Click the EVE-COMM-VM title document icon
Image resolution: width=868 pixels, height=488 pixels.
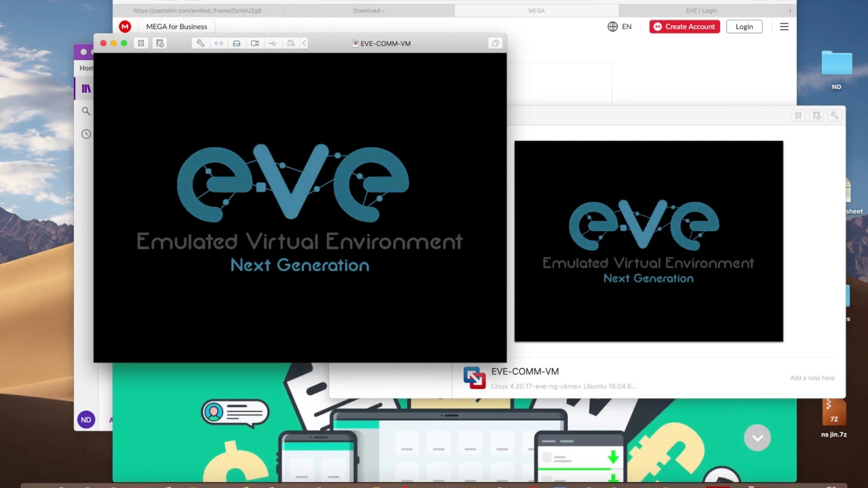coord(355,43)
